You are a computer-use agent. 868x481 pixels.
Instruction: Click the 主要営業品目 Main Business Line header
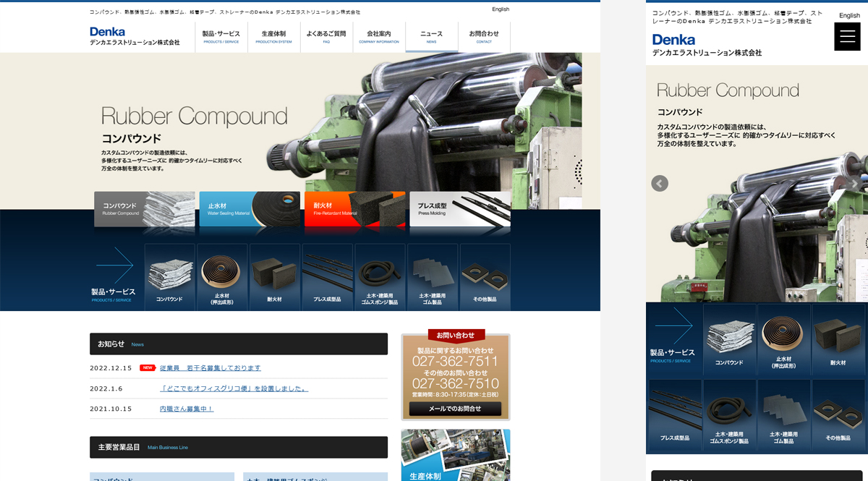(x=239, y=447)
